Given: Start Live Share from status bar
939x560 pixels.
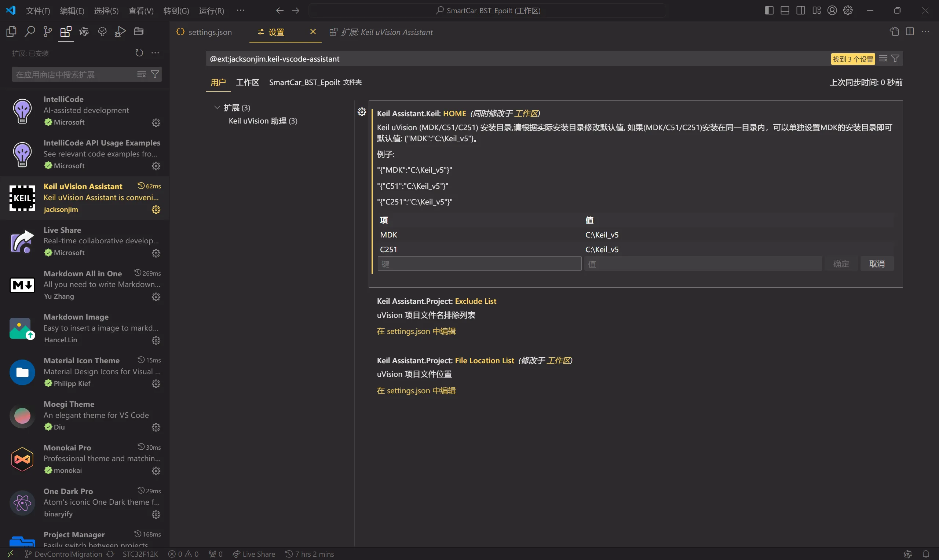Looking at the screenshot, I should point(254,554).
